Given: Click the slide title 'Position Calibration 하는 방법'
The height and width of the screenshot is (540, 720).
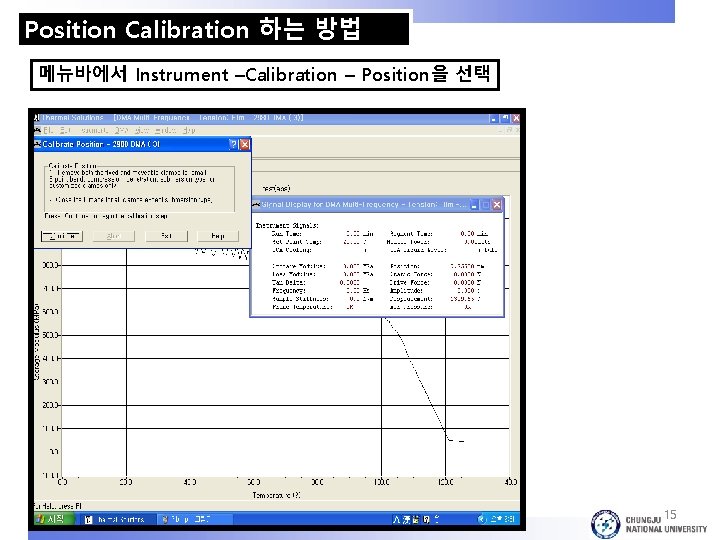Looking at the screenshot, I should (x=193, y=29).
